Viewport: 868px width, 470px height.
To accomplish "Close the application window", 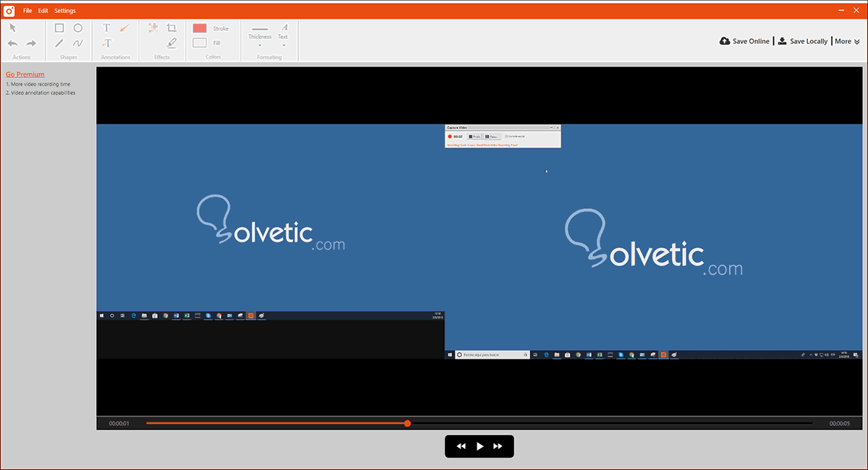I will (856, 11).
